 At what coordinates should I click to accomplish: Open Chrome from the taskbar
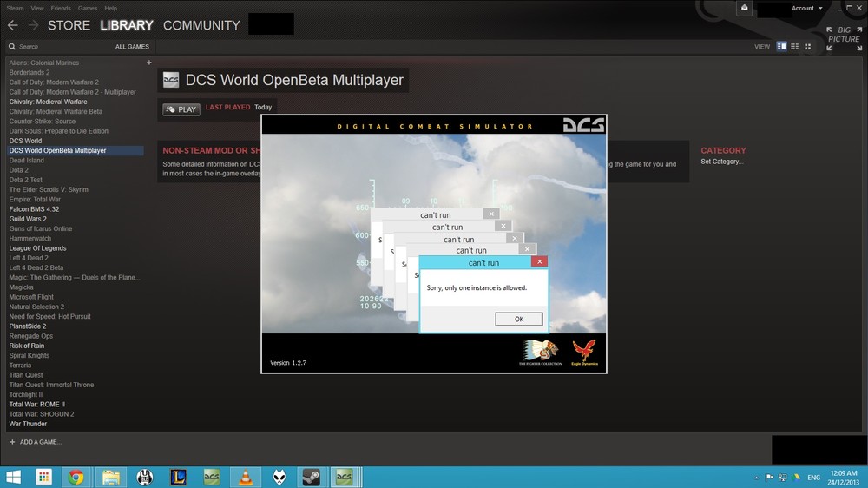[76, 477]
